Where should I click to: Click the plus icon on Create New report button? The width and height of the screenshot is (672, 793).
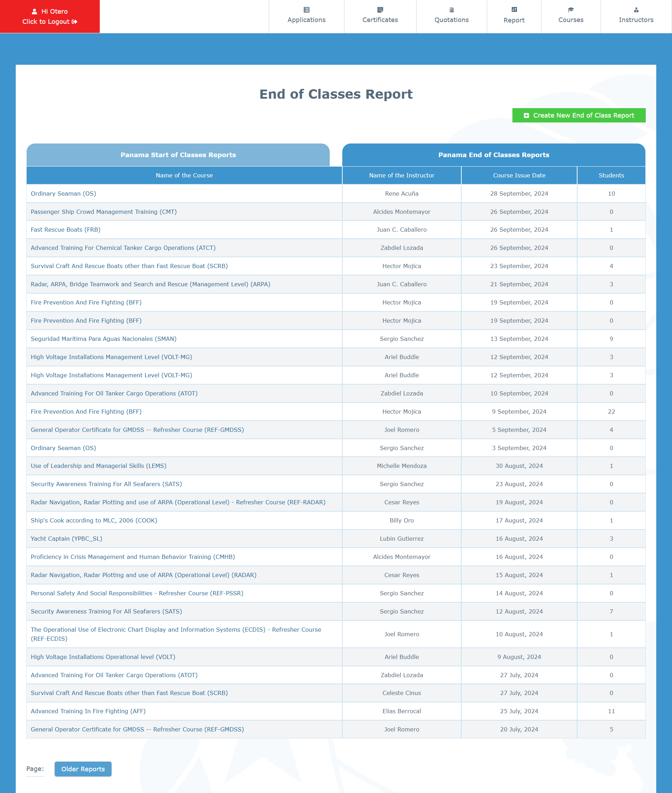pos(526,115)
